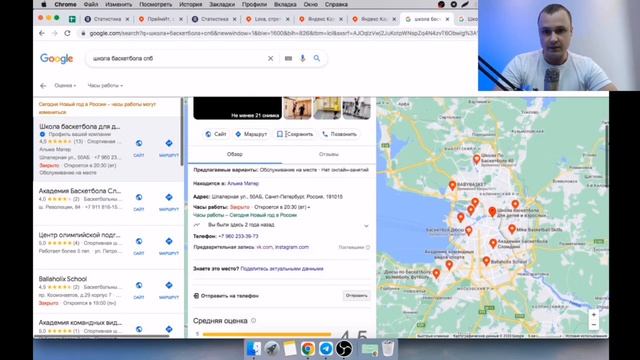Click the browser forward arrow
The image size is (640, 360).
coord(55,33)
